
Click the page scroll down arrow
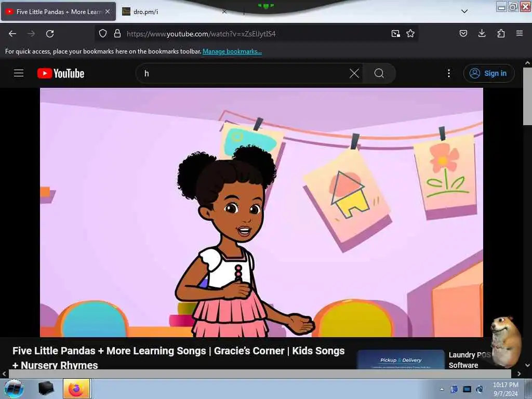[x=527, y=365]
